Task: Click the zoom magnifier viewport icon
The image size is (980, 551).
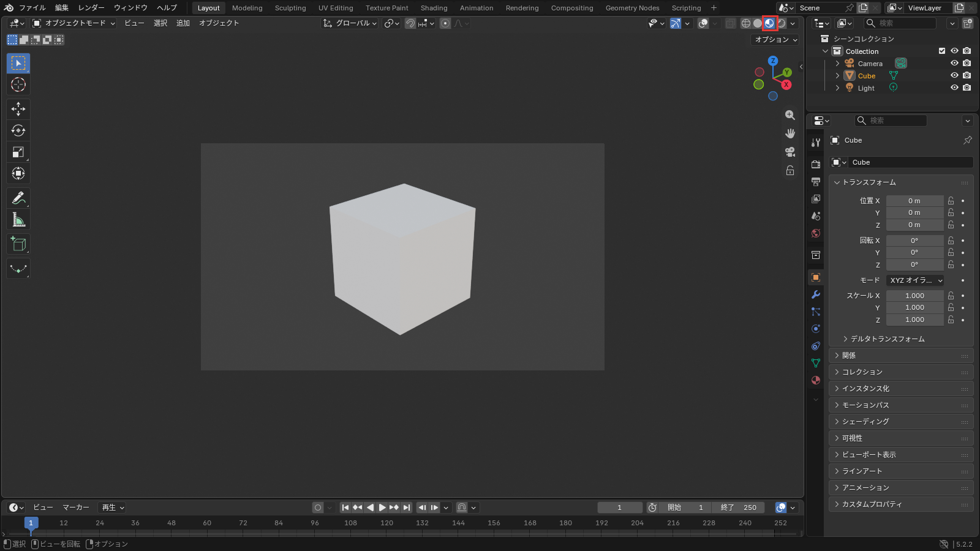Action: pyautogui.click(x=790, y=115)
